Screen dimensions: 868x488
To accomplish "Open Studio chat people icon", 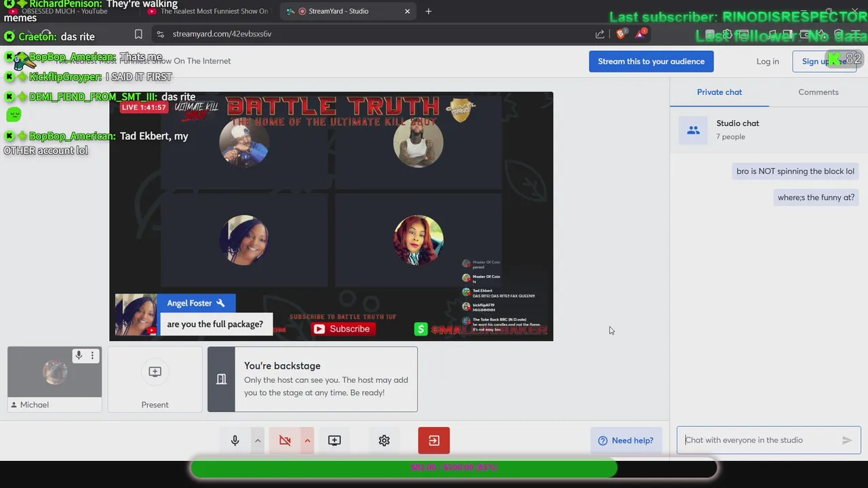I will 693,130.
